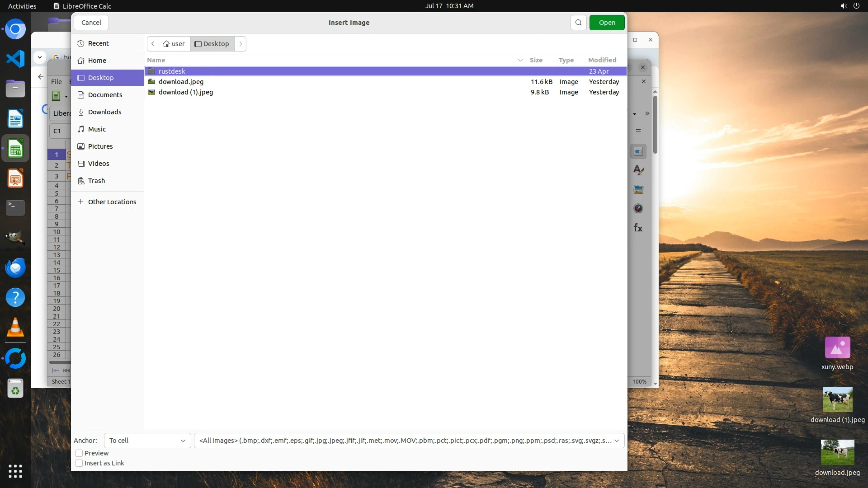
Task: Cancel the Insert Image dialog
Action: pyautogui.click(x=91, y=23)
